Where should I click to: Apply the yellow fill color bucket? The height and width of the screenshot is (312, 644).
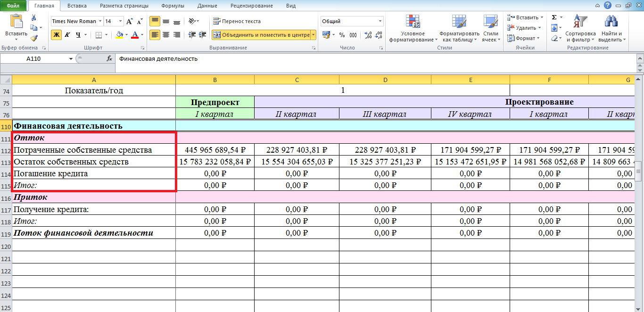tap(119, 35)
